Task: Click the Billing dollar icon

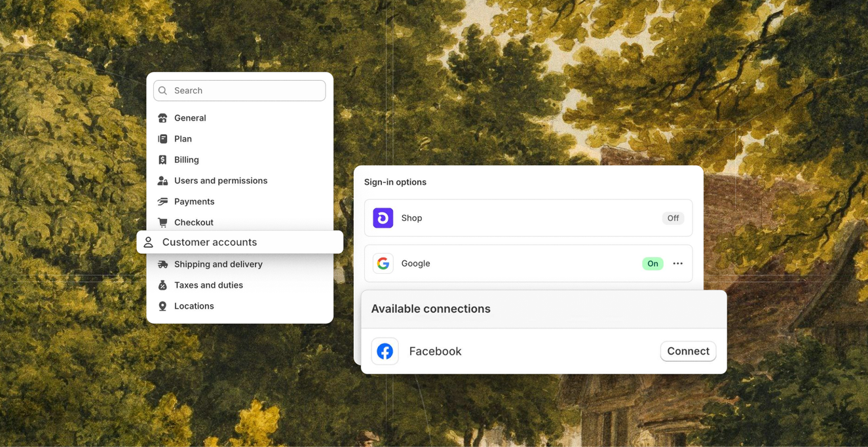Action: pos(162,160)
